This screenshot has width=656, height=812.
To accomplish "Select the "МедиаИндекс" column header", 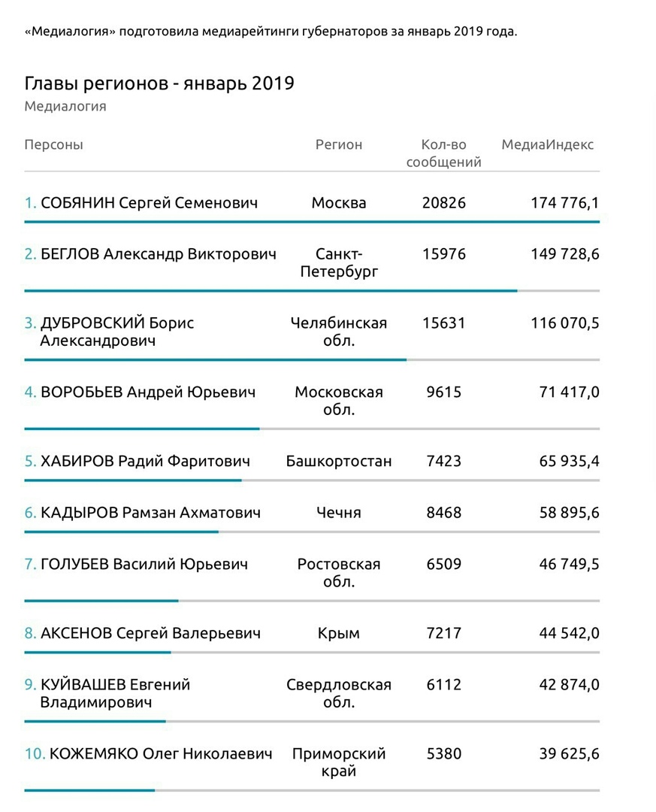I will click(x=547, y=144).
